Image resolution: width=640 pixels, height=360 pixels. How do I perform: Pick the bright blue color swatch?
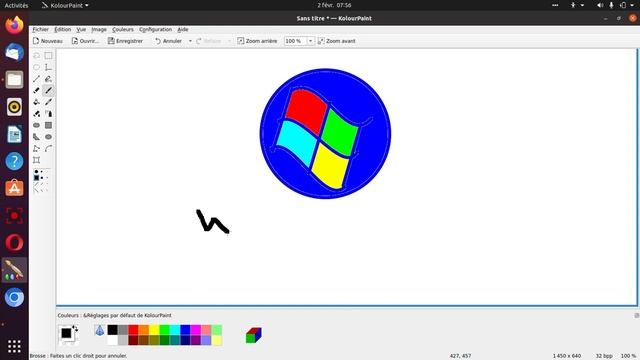pos(185,330)
